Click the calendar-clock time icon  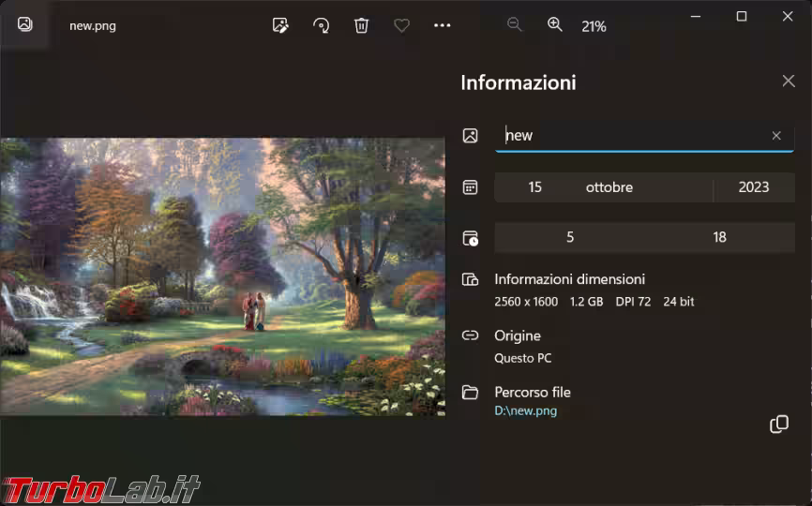[470, 238]
